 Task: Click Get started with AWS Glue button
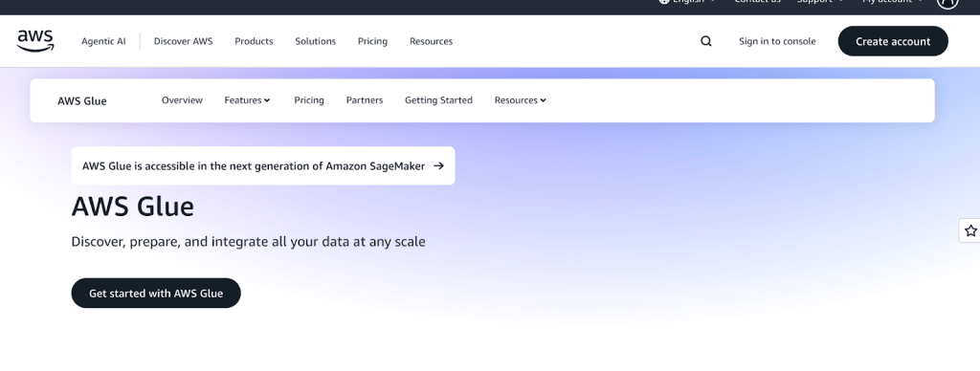click(x=156, y=293)
